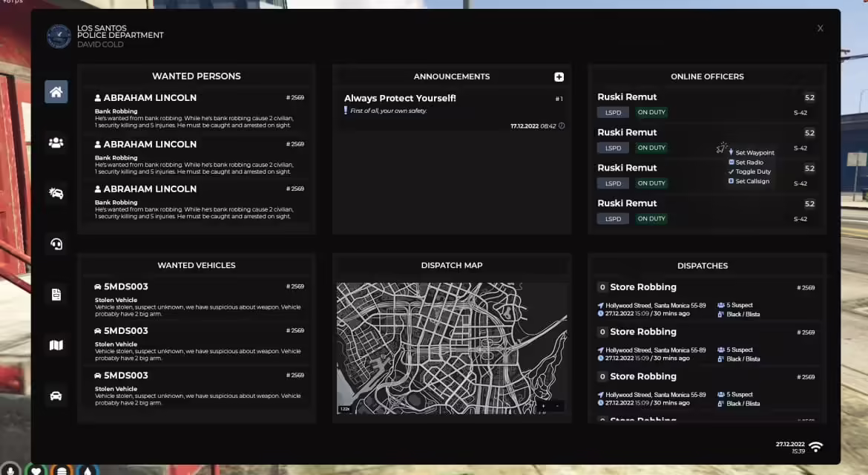Viewport: 868px width, 475px height.
Task: Choose Set Waypoint from context menu
Action: (754, 153)
